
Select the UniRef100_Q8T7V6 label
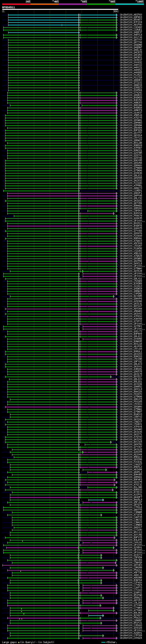tap(131, 42)
